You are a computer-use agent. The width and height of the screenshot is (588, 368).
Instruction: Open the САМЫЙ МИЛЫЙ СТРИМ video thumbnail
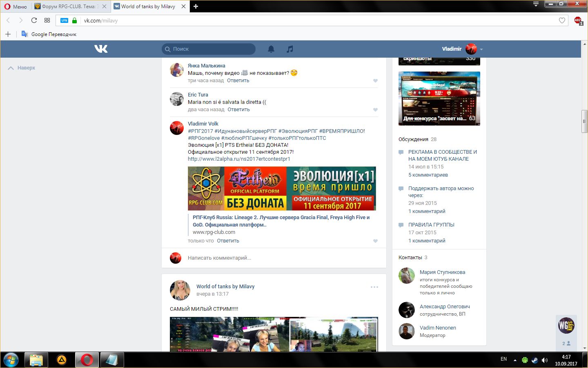coord(274,334)
